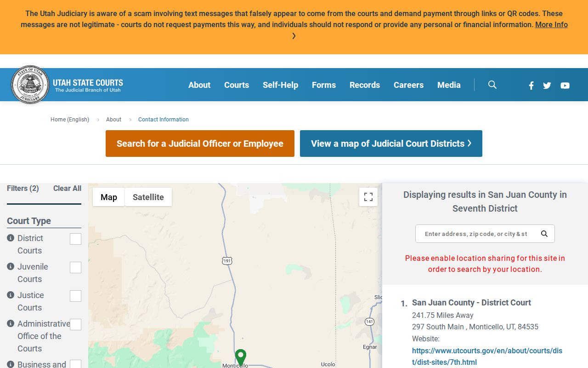Select San Juan County - District Court result
The image size is (588, 368).
click(471, 303)
